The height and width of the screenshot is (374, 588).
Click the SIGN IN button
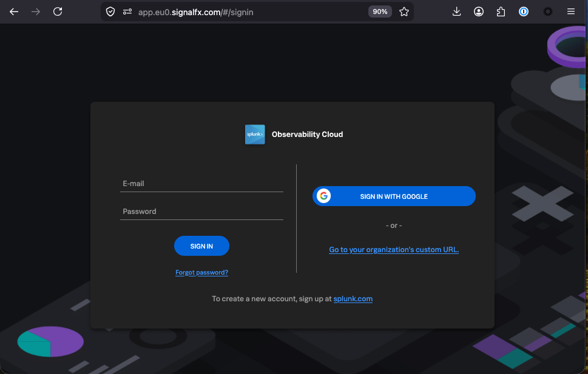coord(201,246)
